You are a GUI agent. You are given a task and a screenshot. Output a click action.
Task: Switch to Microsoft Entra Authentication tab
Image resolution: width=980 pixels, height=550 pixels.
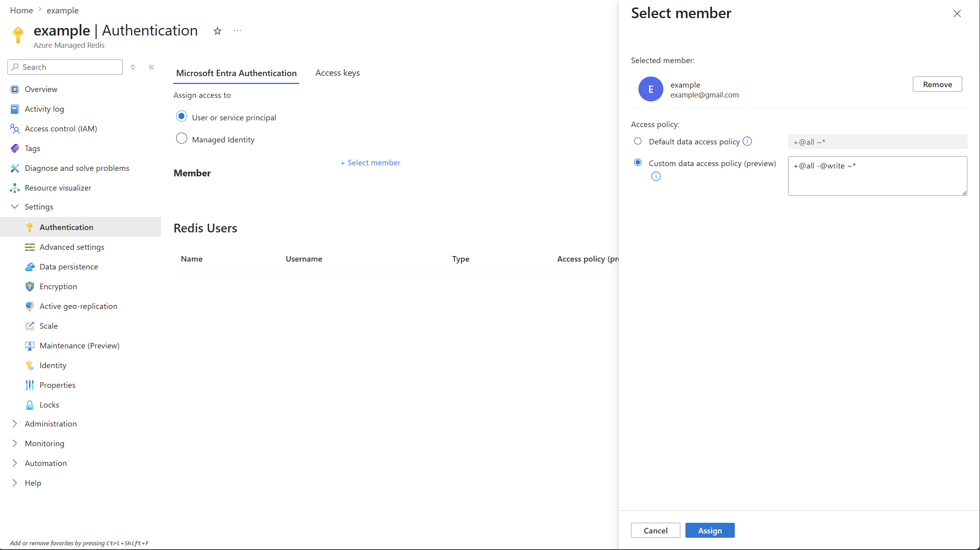pyautogui.click(x=236, y=73)
